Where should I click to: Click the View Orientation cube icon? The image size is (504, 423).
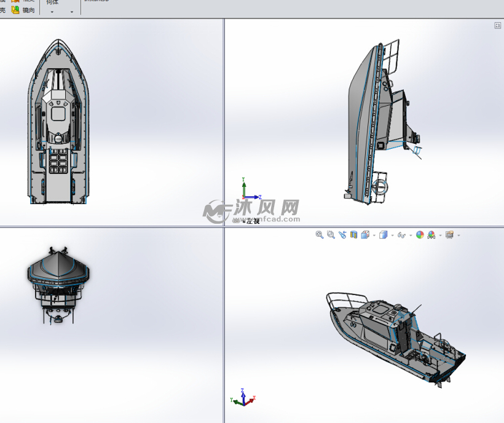tap(365, 235)
